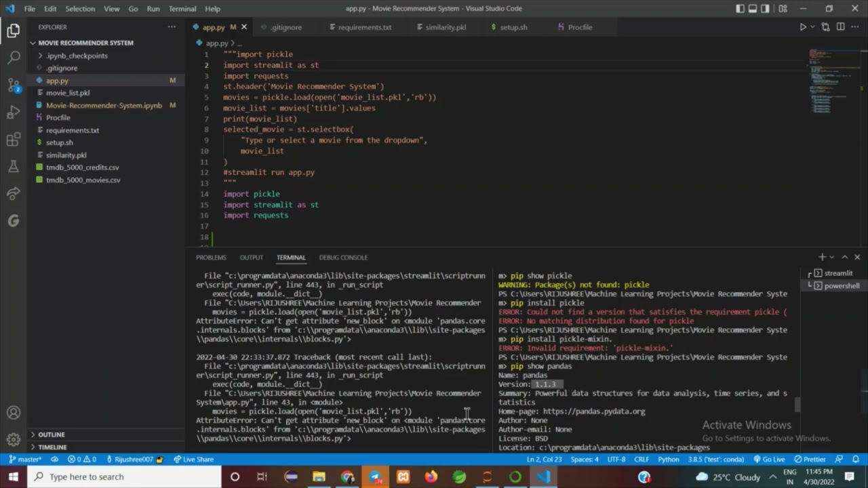
Task: Open the Manage gear icon
Action: [14, 439]
